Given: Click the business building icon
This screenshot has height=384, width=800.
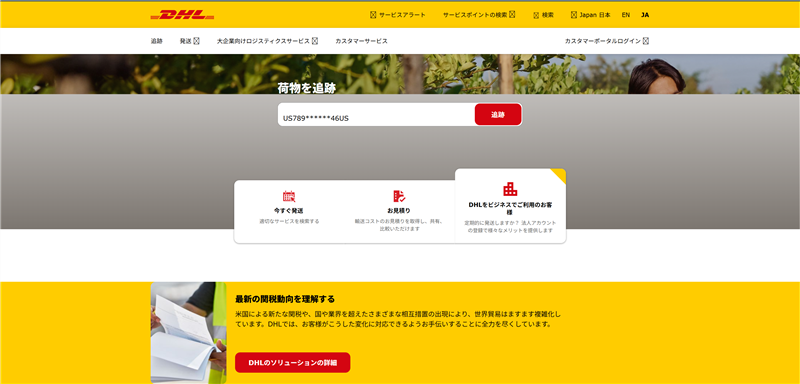Looking at the screenshot, I should (510, 190).
